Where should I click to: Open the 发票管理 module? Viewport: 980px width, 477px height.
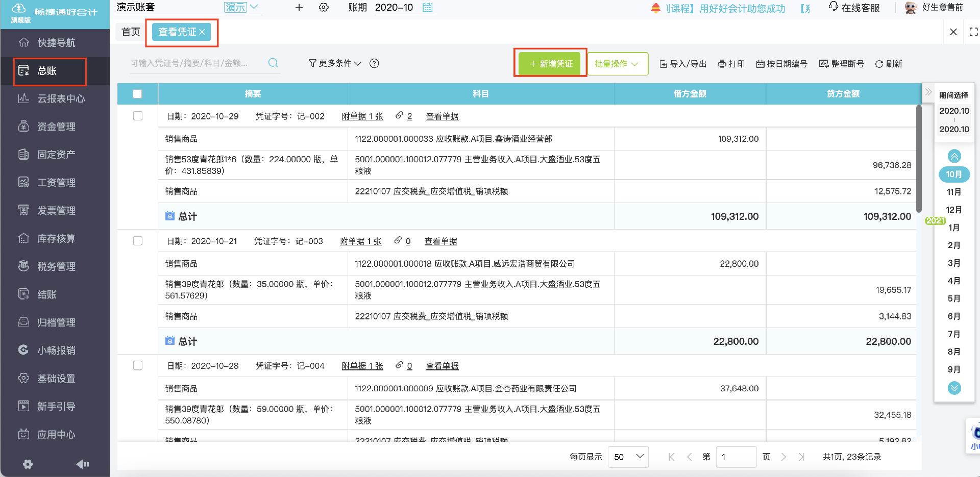[56, 210]
